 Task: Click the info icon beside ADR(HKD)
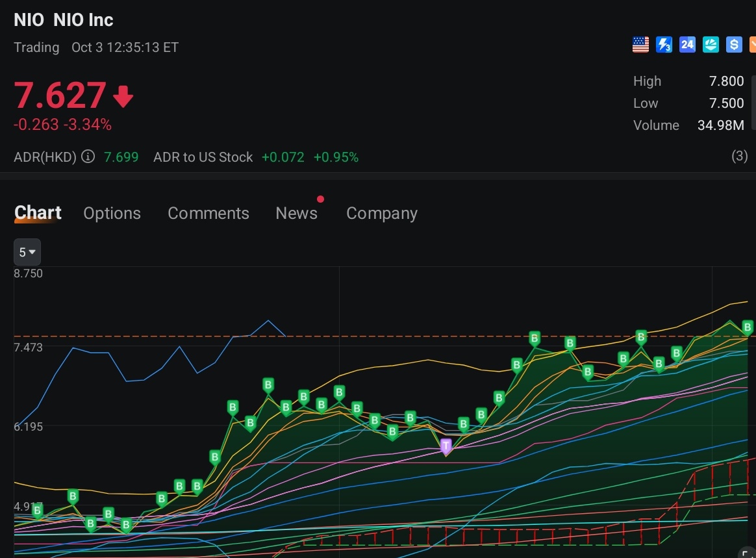pyautogui.click(x=88, y=157)
